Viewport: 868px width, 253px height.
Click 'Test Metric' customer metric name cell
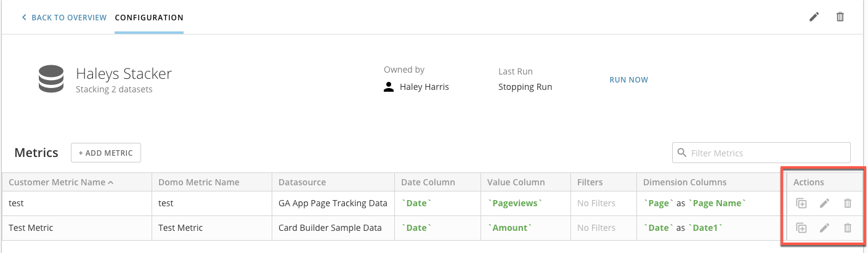[x=77, y=228]
